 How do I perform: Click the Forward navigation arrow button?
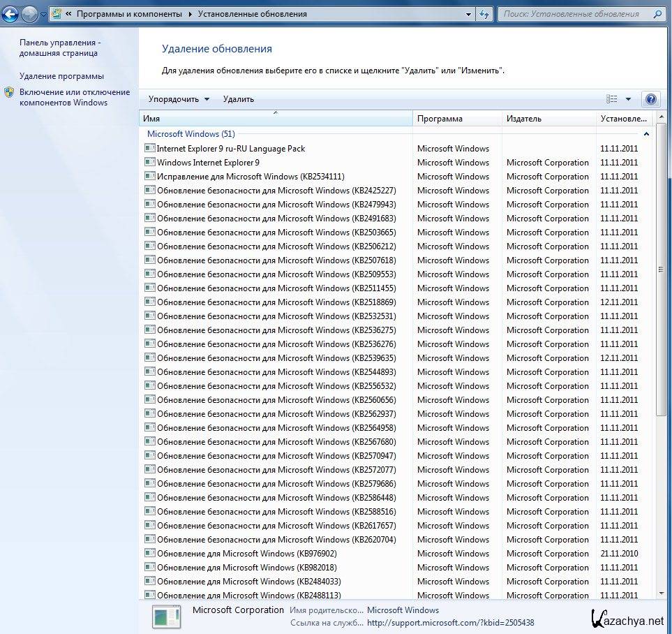(x=29, y=13)
